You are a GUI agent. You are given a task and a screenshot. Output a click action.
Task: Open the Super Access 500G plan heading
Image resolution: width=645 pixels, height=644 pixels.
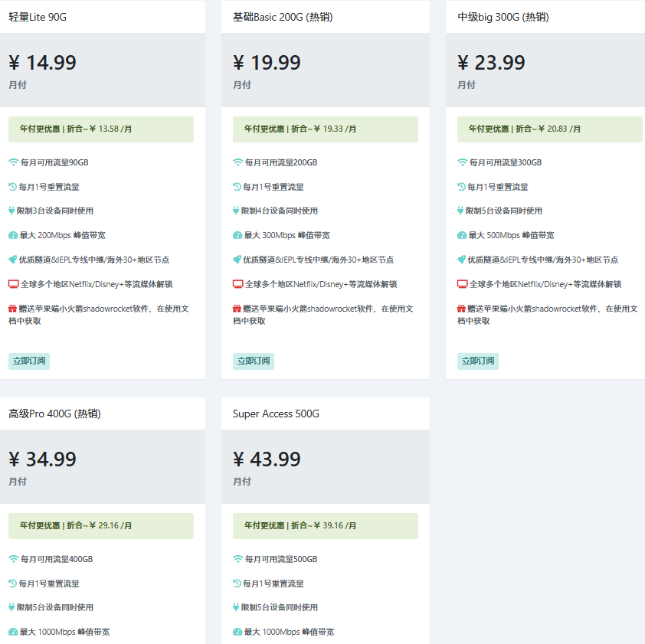click(276, 414)
